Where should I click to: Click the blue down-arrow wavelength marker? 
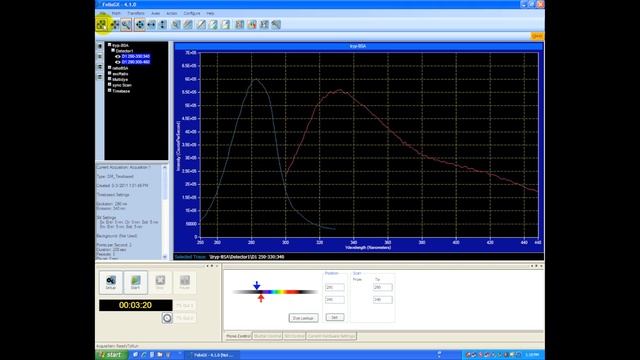click(256, 285)
